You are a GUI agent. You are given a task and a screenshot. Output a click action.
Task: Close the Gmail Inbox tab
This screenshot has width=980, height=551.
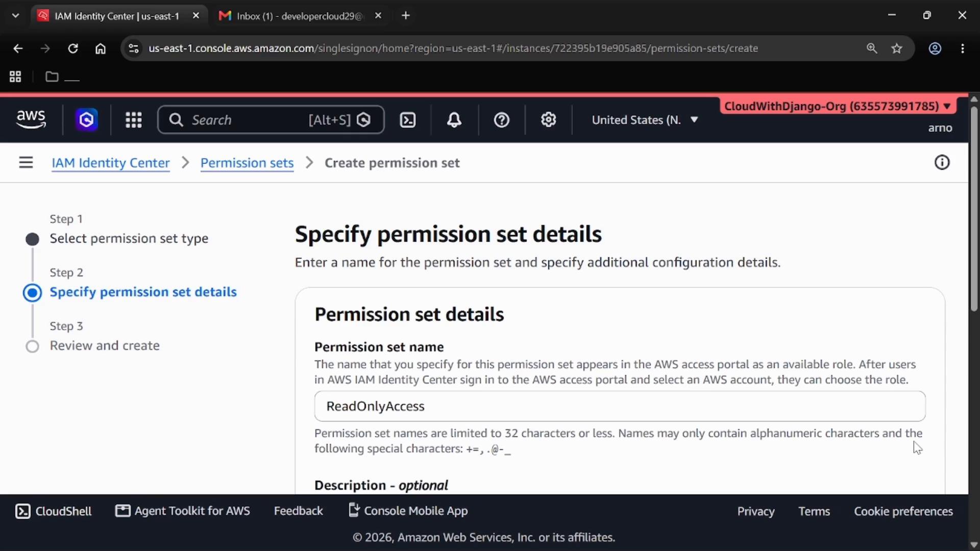[x=378, y=16]
